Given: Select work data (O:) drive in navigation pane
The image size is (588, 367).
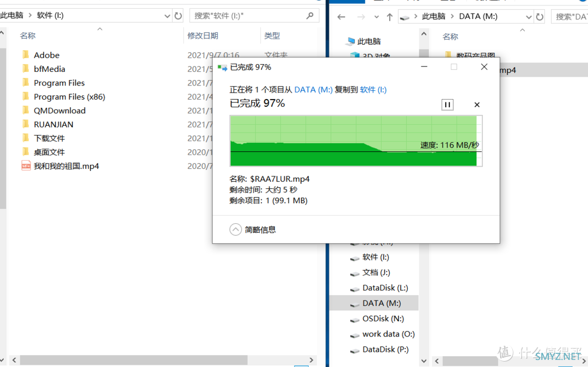Looking at the screenshot, I should point(389,334).
